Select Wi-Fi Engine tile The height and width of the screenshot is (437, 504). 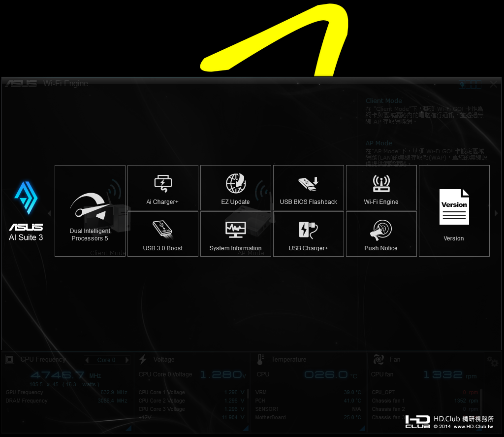coord(381,188)
